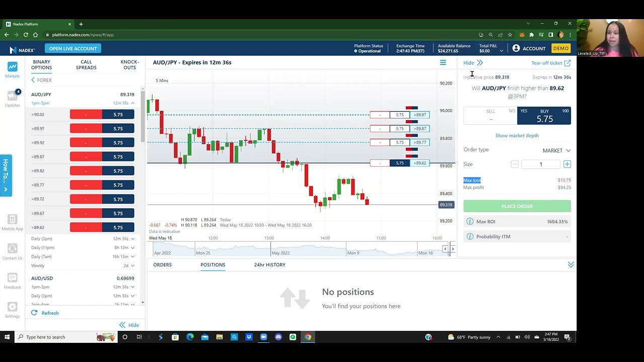This screenshot has width=644, height=362.
Task: Click the Account user icon
Action: 516,48
